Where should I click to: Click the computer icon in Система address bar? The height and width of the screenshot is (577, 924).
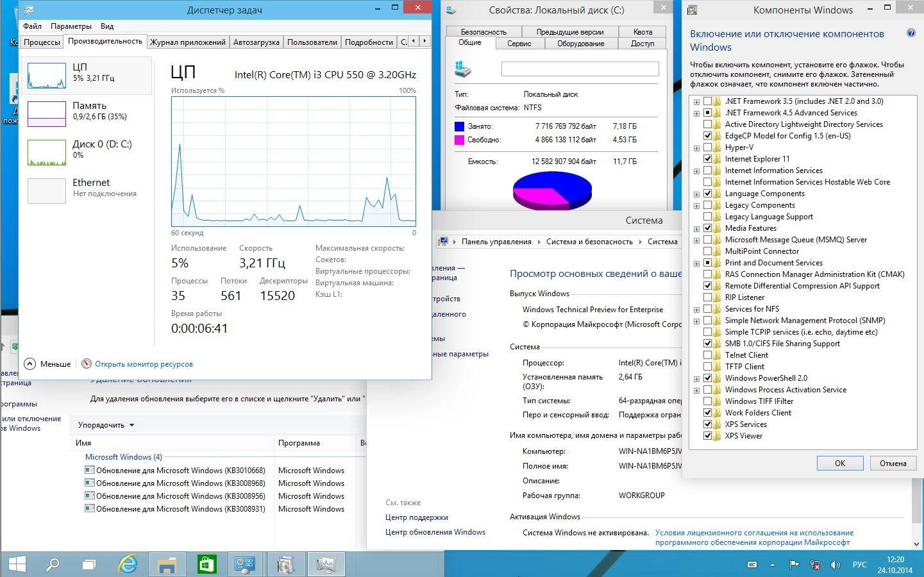coord(442,241)
